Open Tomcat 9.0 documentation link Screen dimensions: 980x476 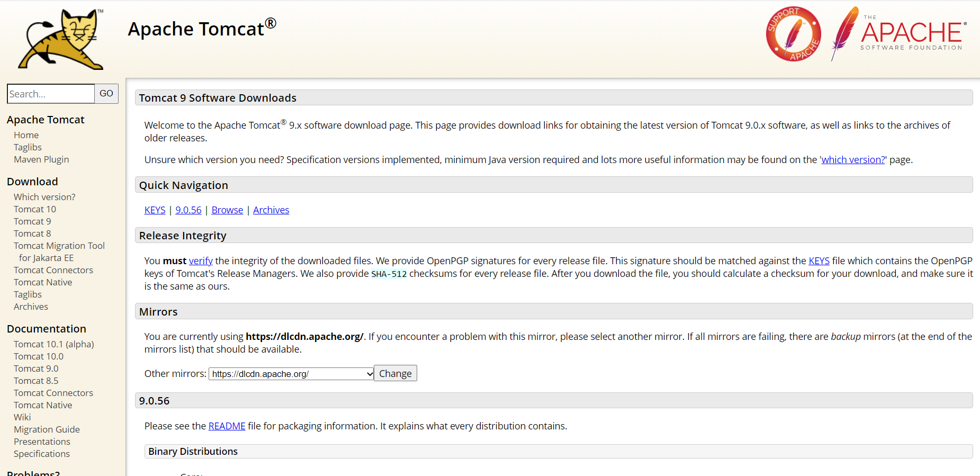click(x=36, y=369)
